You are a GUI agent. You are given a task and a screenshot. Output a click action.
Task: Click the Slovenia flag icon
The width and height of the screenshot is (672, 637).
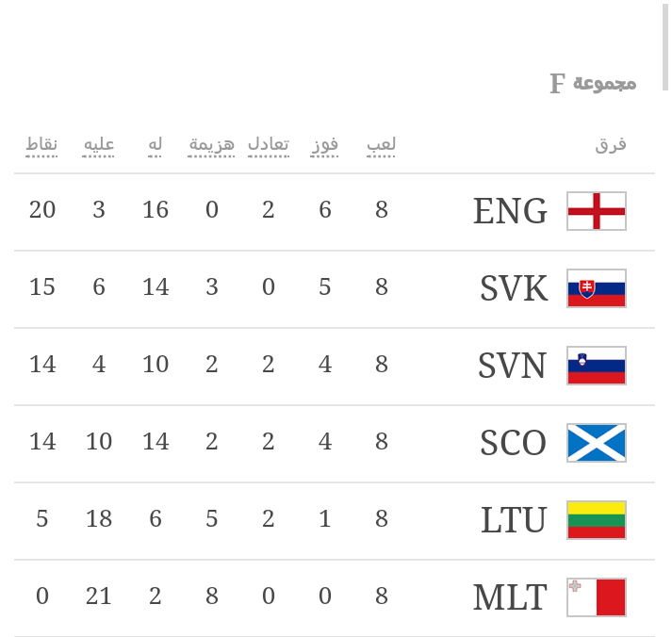pos(596,366)
